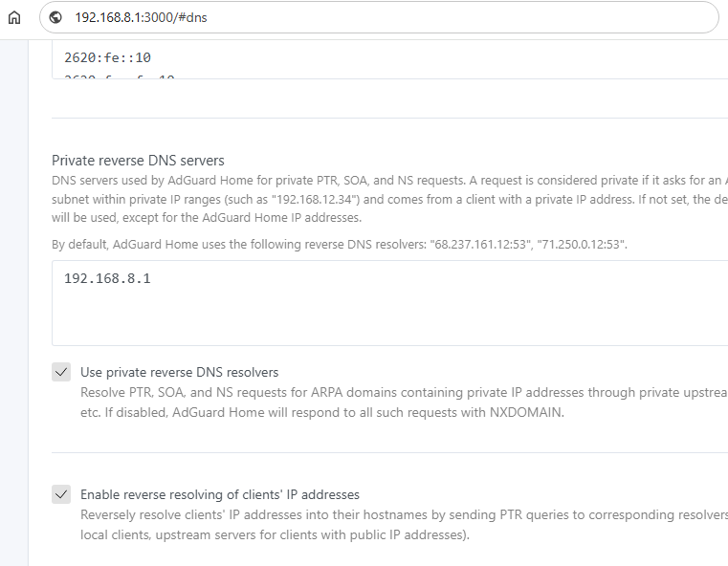Toggle the Use private reverse DNS resolvers checkbox

point(61,372)
